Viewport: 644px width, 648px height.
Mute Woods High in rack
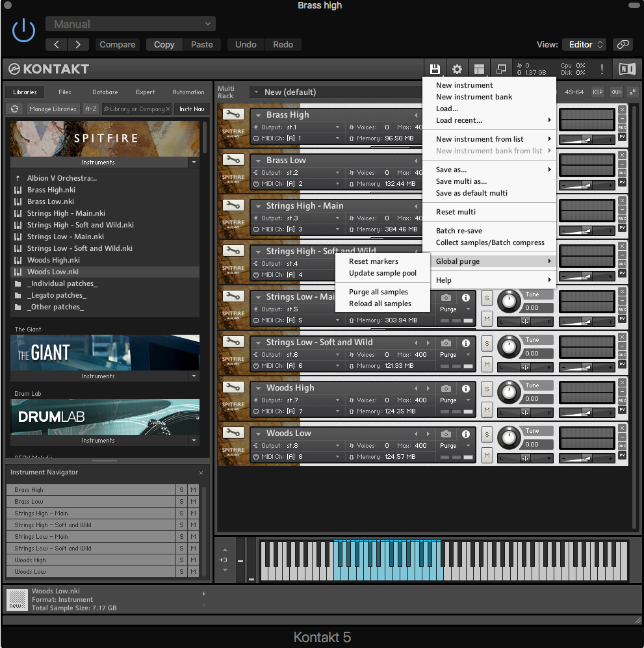487,409
